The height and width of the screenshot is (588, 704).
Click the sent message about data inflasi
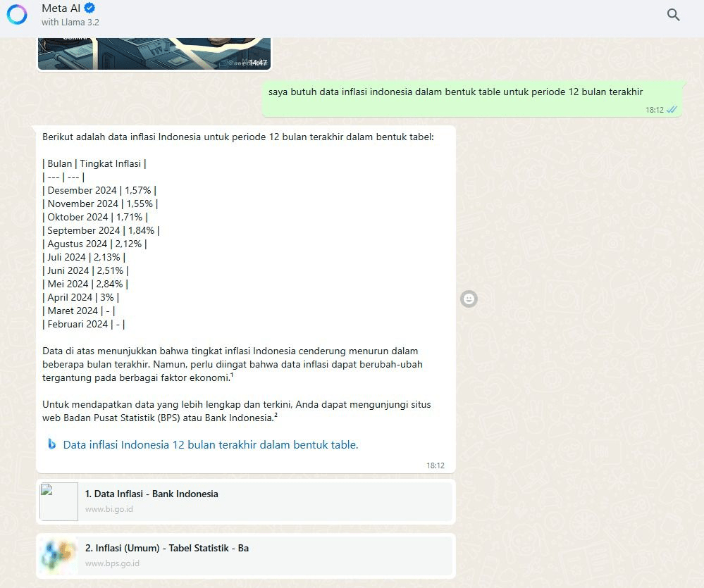[455, 92]
